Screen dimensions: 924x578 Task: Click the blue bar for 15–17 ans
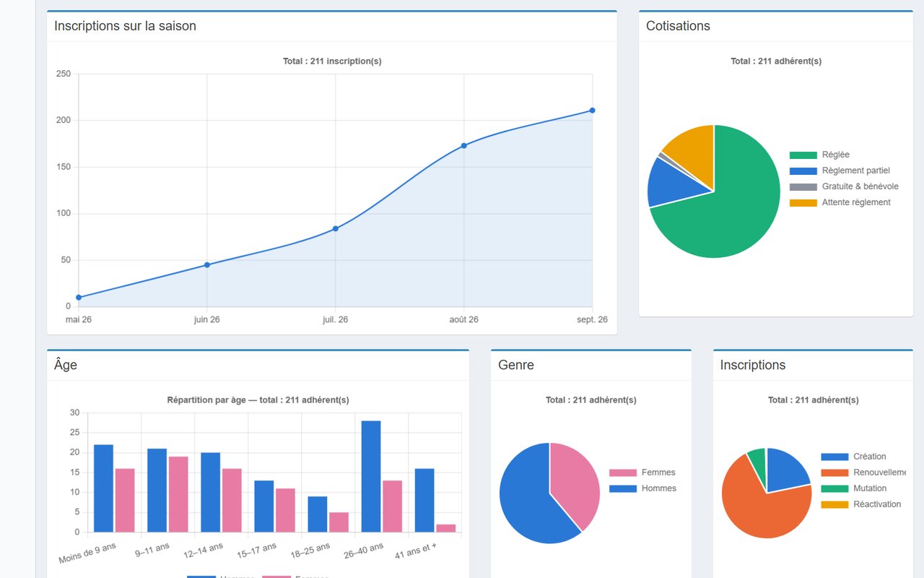[264, 506]
